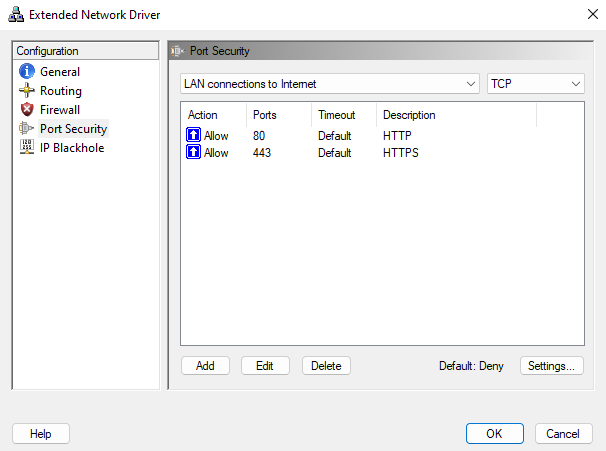Click the Allow arrow icon for HTTPS rule
This screenshot has width=606, height=451.
pyautogui.click(x=194, y=153)
